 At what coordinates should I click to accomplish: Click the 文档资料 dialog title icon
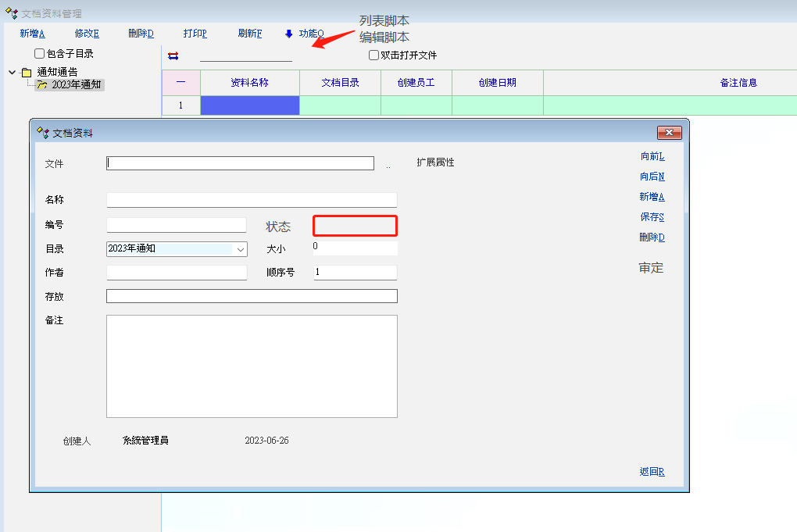[x=43, y=133]
